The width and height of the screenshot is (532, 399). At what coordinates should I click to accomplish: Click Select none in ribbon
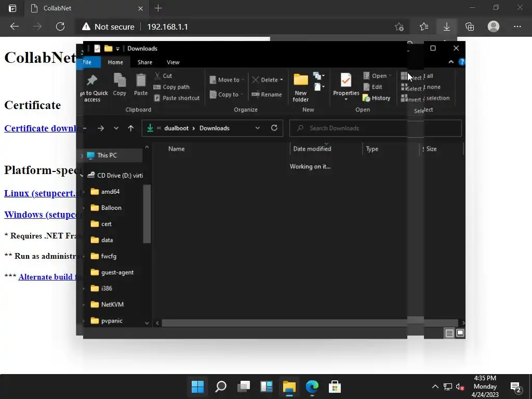(x=421, y=87)
